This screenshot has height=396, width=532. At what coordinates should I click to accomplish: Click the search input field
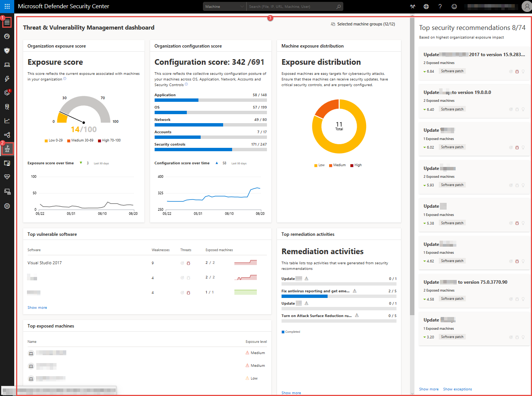(290, 6)
